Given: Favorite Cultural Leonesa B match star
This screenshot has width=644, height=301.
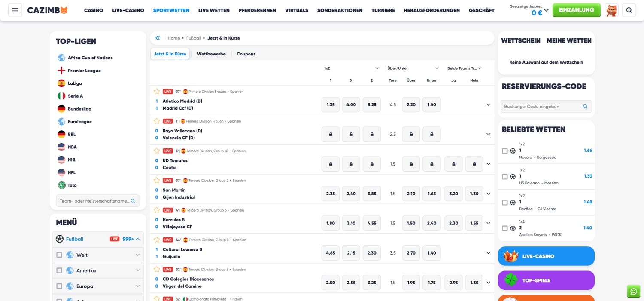Looking at the screenshot, I should click(x=157, y=240).
